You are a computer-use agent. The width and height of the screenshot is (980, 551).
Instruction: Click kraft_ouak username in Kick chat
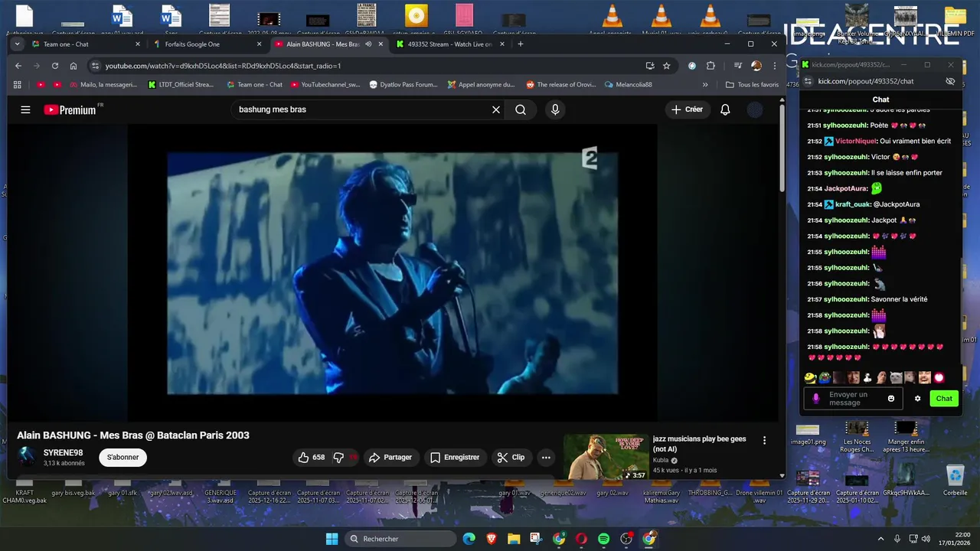(854, 204)
